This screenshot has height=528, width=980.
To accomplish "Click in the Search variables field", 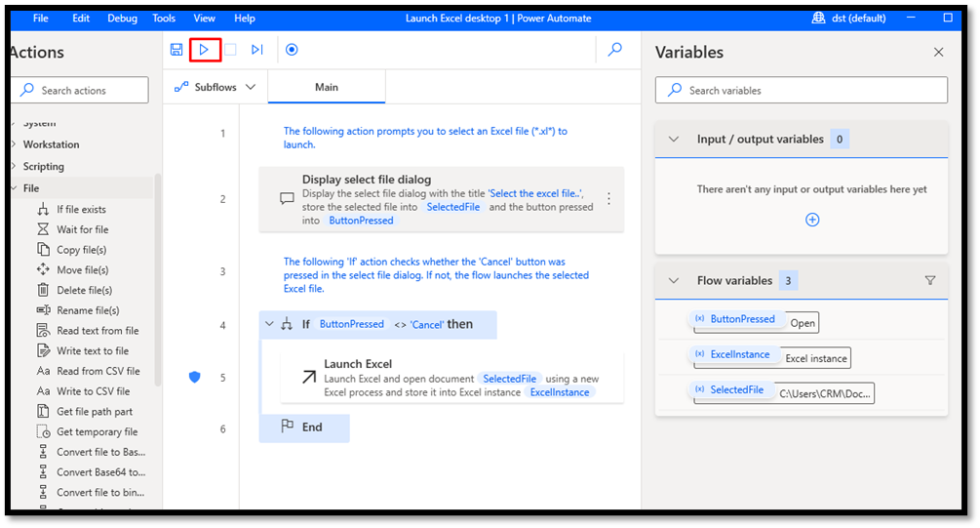I will coord(802,90).
